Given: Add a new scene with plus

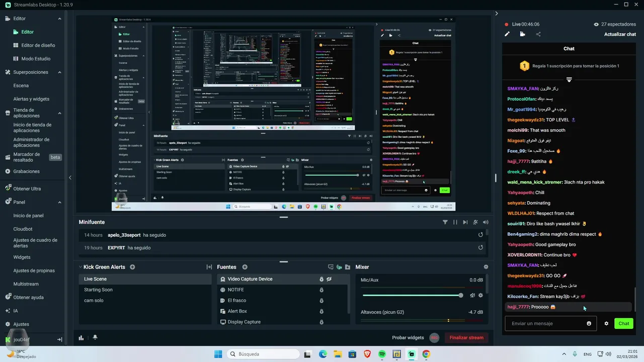Looking at the screenshot, I should coord(132,267).
